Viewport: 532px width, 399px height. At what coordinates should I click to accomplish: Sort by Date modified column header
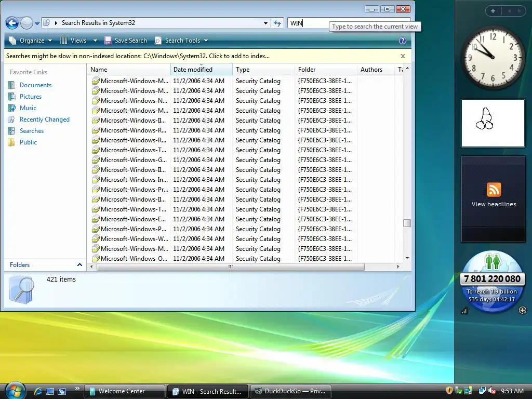pos(201,69)
